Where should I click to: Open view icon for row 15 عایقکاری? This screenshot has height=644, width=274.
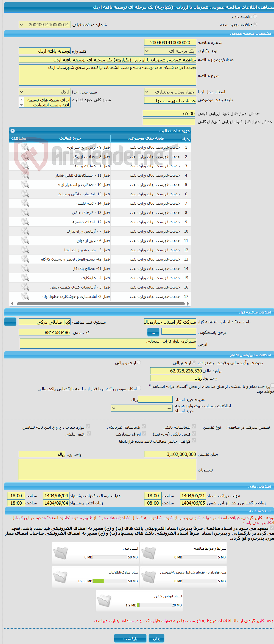25,278
